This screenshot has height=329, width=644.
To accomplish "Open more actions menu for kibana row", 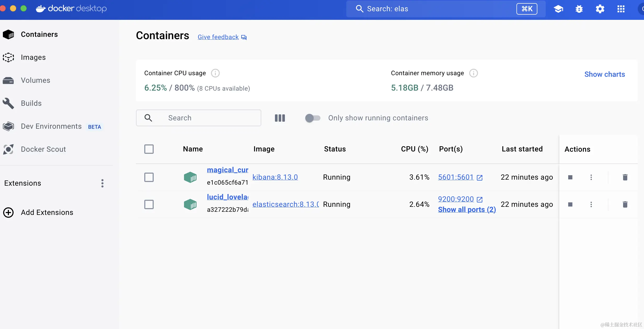I will click(x=591, y=177).
